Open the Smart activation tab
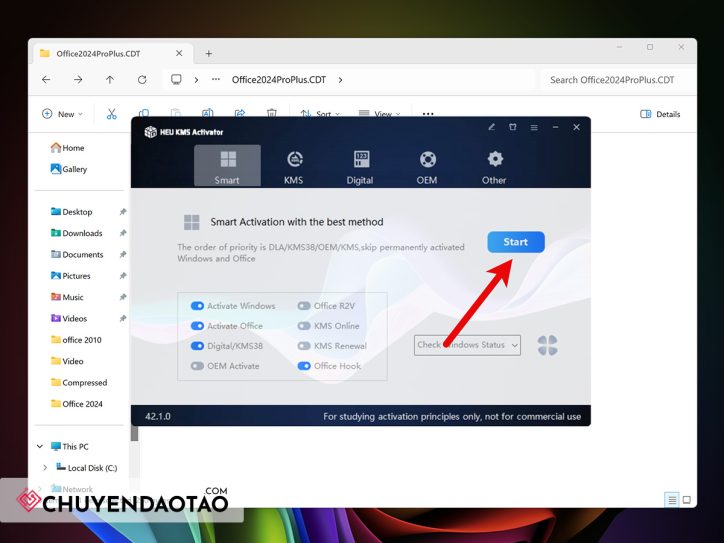This screenshot has height=543, width=724. (227, 165)
